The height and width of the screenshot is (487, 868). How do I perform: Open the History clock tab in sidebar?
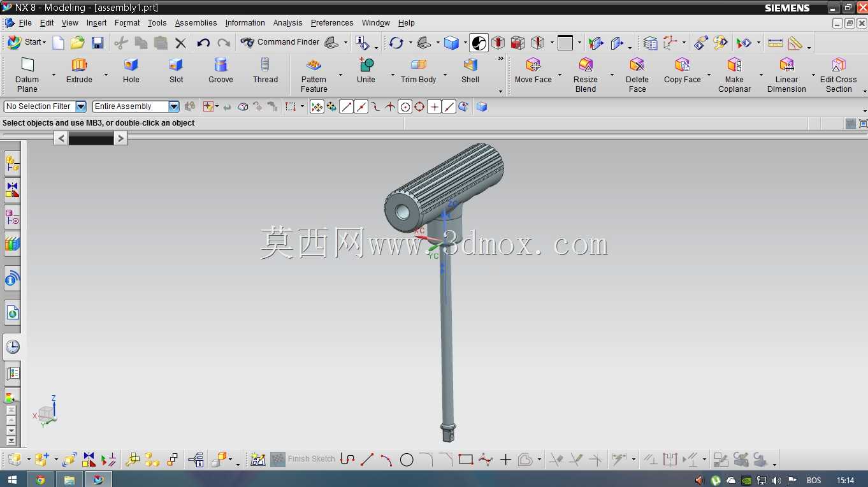coord(12,347)
